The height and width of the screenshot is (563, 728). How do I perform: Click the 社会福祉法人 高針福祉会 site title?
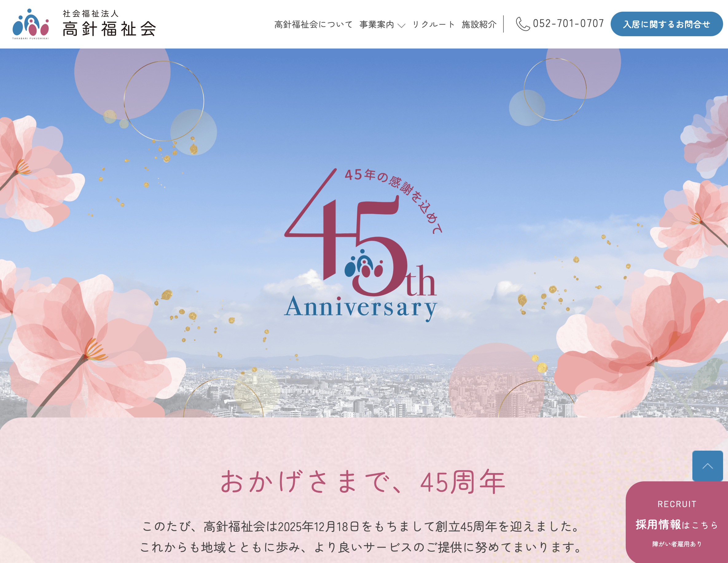109,23
